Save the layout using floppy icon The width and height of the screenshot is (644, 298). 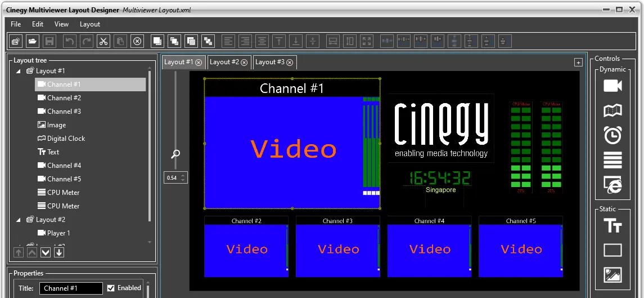(49, 41)
